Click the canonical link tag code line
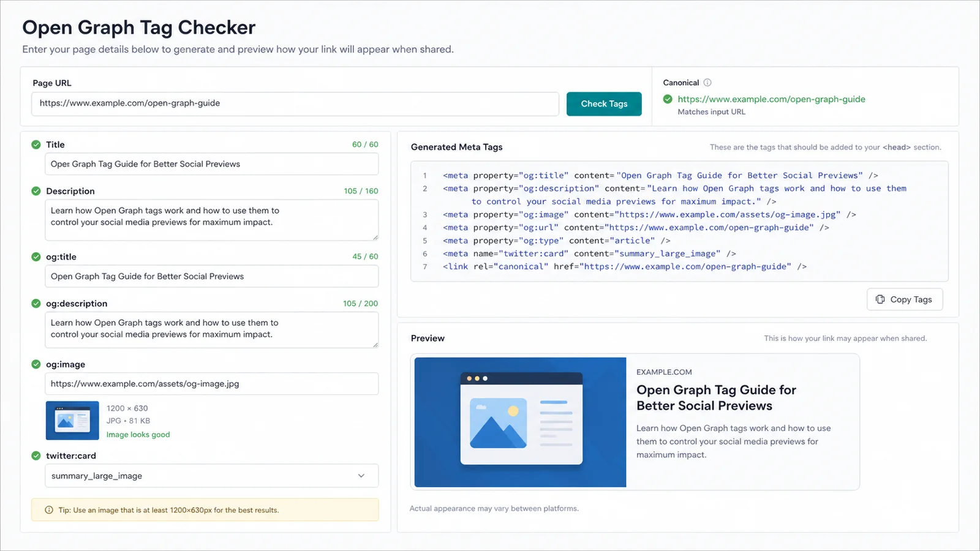This screenshot has height=551, width=980. [625, 267]
